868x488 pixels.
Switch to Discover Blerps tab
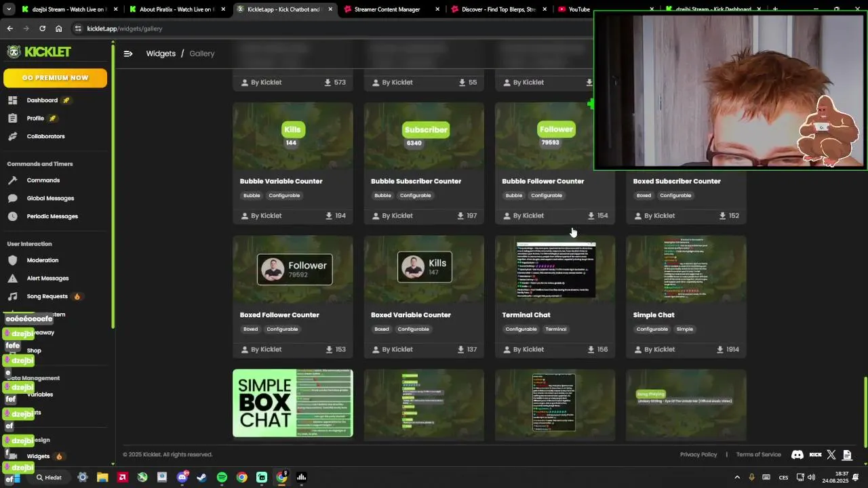point(497,9)
